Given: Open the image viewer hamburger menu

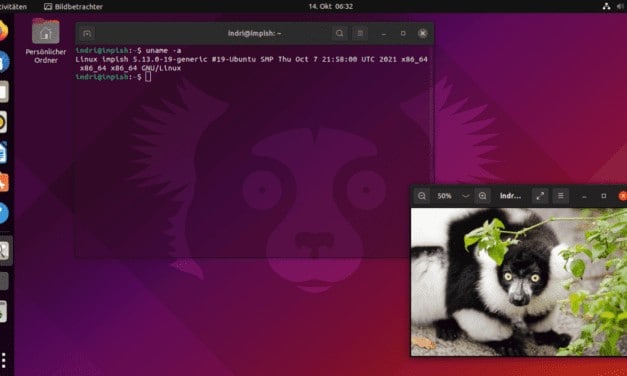Looking at the screenshot, I should tap(561, 196).
